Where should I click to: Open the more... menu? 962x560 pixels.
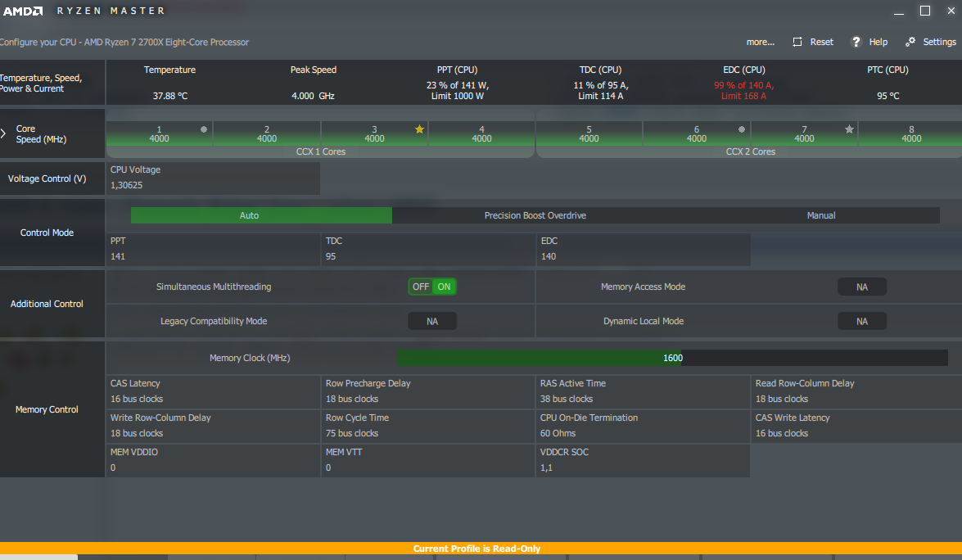coord(760,42)
